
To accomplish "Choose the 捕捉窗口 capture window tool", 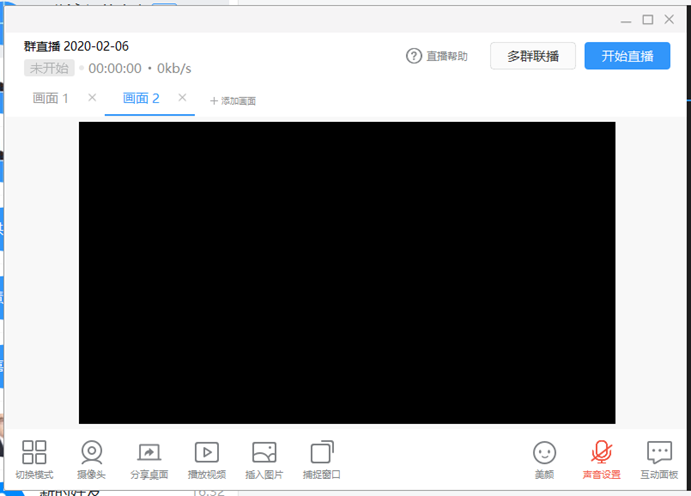I will (322, 453).
